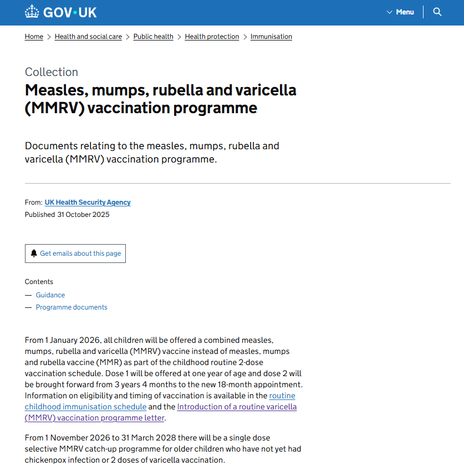Click the Collection label above the title
The image size is (464, 476).
(x=52, y=72)
